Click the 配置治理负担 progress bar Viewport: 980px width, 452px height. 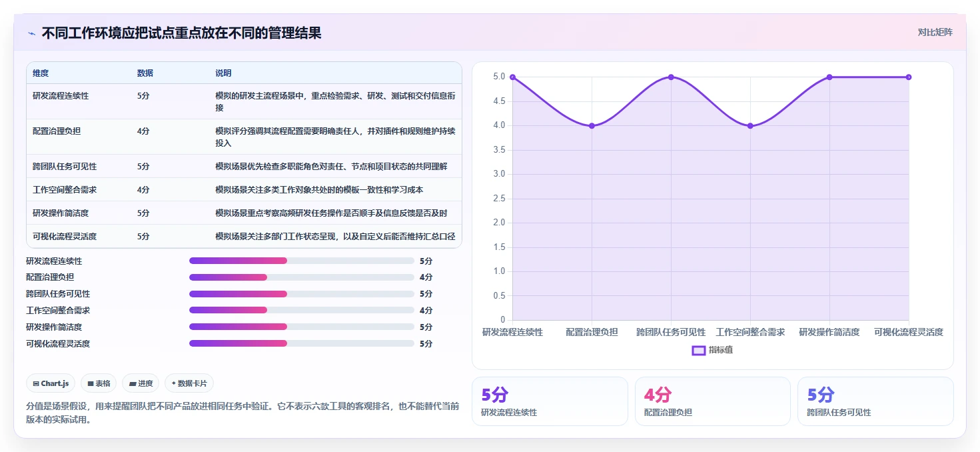point(302,277)
